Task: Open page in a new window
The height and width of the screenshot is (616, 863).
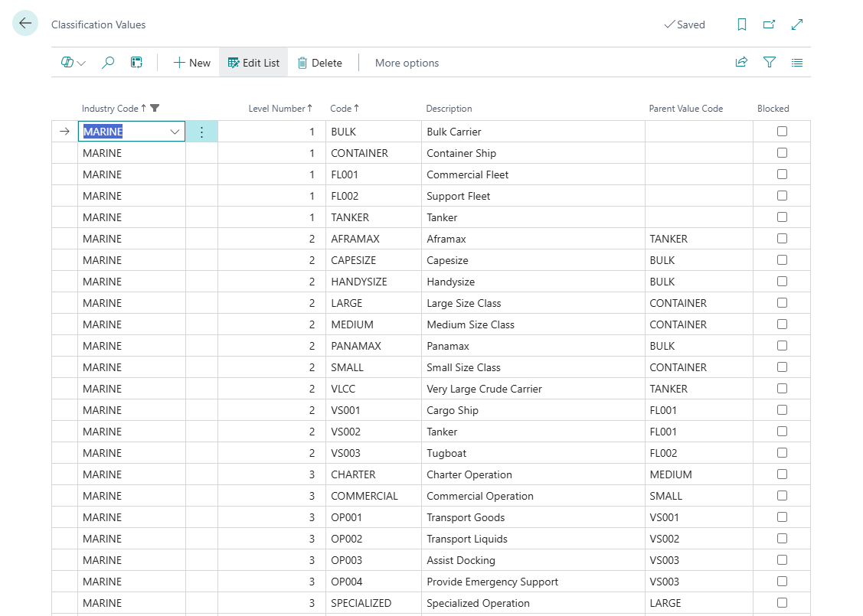Action: [x=769, y=24]
